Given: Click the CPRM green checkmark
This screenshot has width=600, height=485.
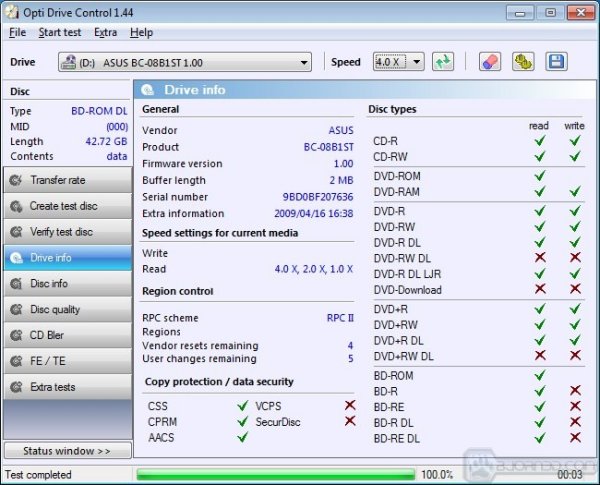Looking at the screenshot, I should tap(243, 421).
